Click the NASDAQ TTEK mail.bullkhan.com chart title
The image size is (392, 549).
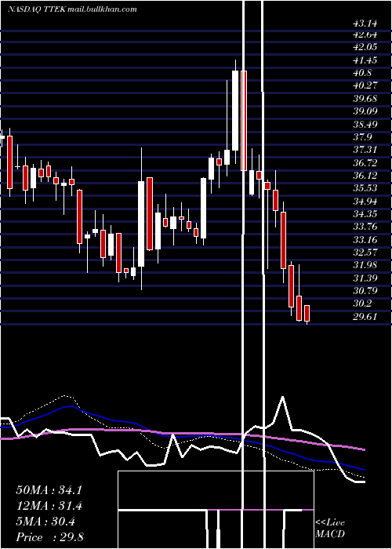[72, 9]
